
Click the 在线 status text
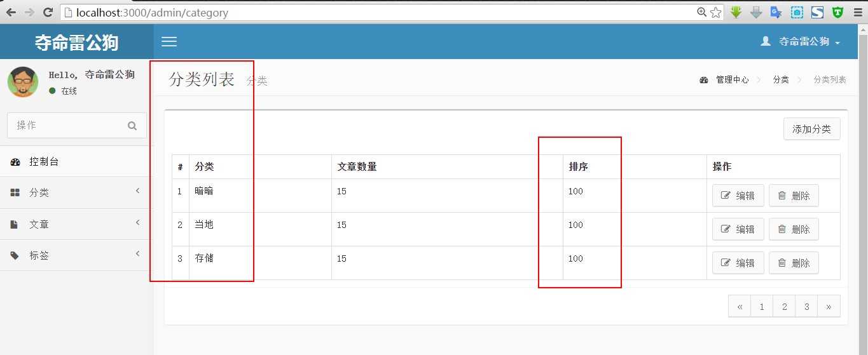(x=69, y=91)
